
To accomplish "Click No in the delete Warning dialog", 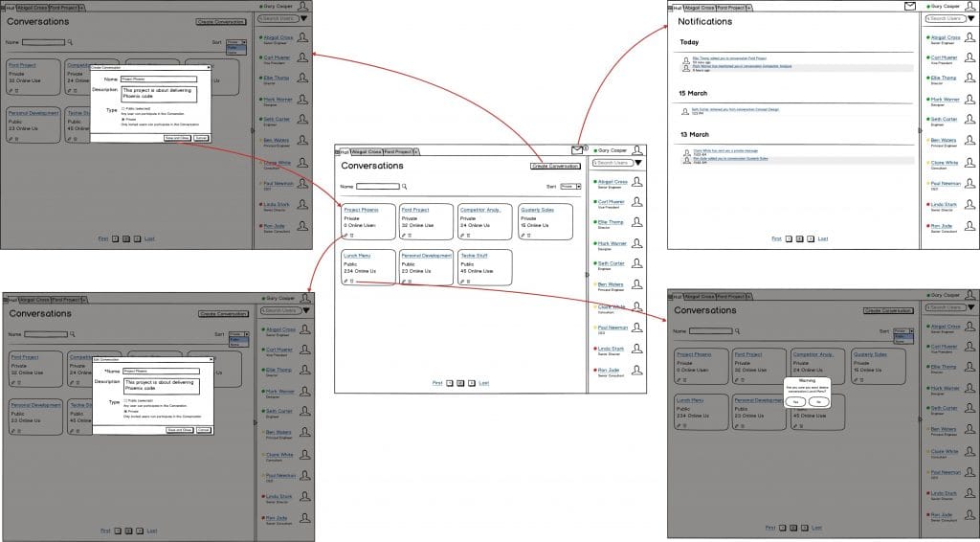I will pyautogui.click(x=819, y=402).
